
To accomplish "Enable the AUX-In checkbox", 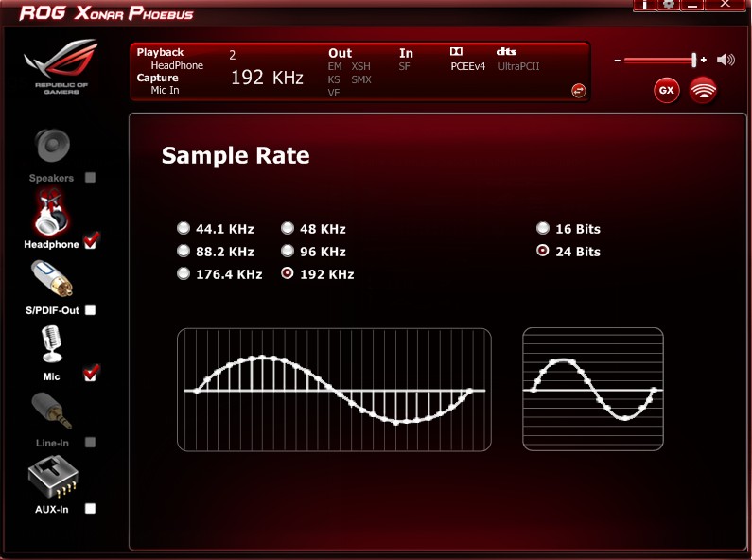I will (x=90, y=508).
